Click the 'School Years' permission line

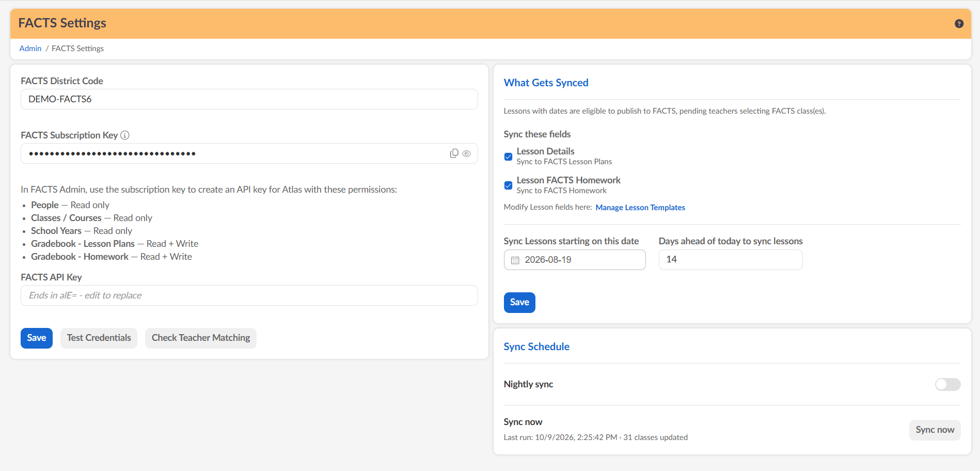tap(82, 231)
